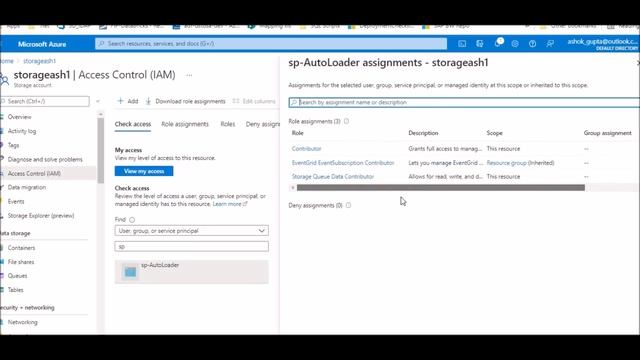This screenshot has height=360, width=640.
Task: Click the Microsoft Azure home logo
Action: [x=42, y=44]
